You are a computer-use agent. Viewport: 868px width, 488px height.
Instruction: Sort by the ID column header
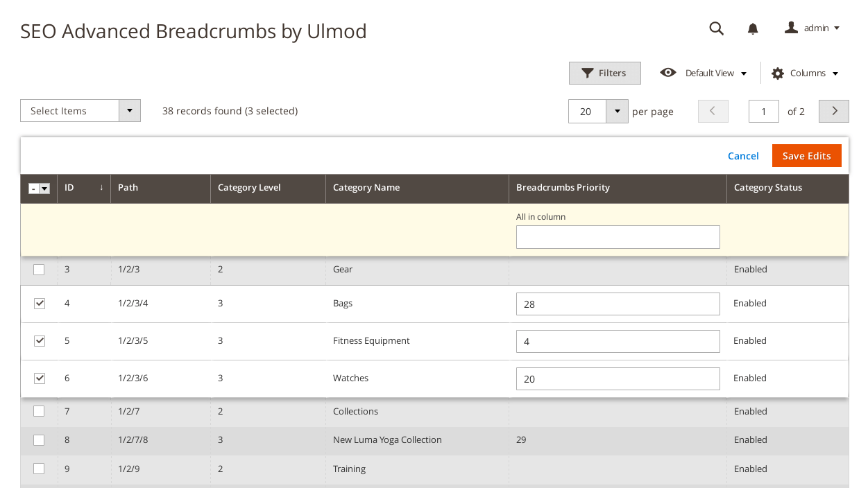coord(84,188)
